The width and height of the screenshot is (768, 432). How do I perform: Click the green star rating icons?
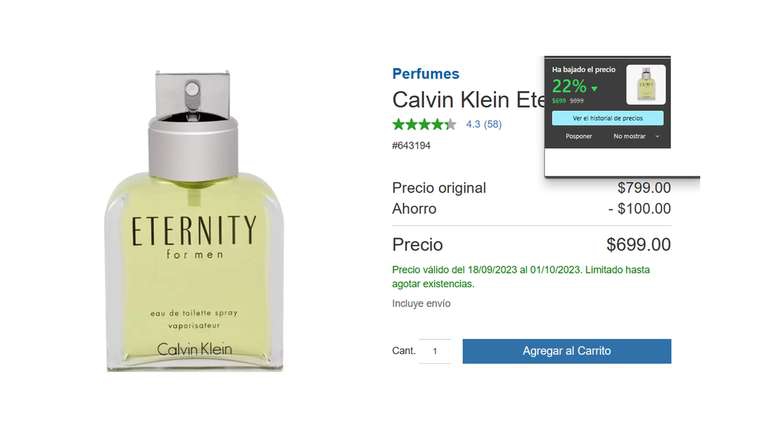click(x=424, y=124)
